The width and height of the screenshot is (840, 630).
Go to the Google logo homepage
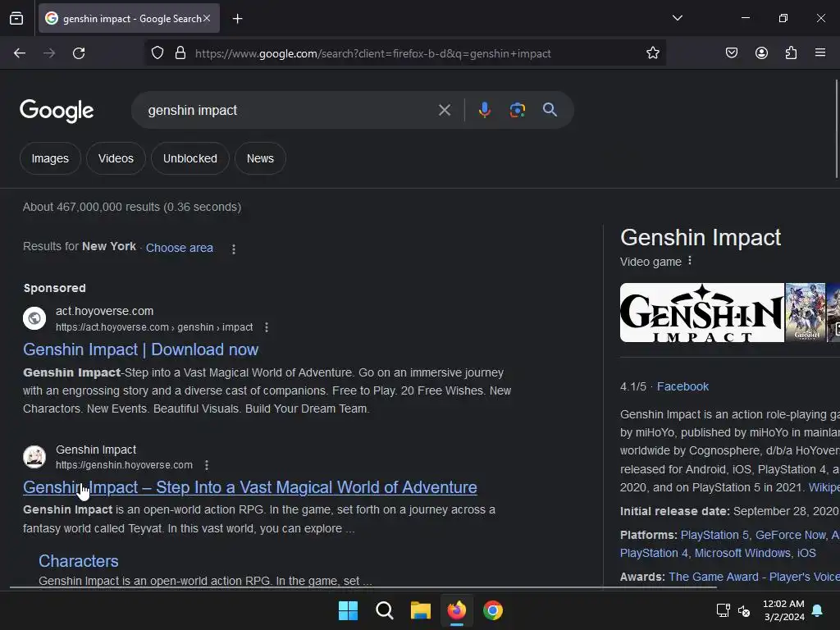[57, 111]
